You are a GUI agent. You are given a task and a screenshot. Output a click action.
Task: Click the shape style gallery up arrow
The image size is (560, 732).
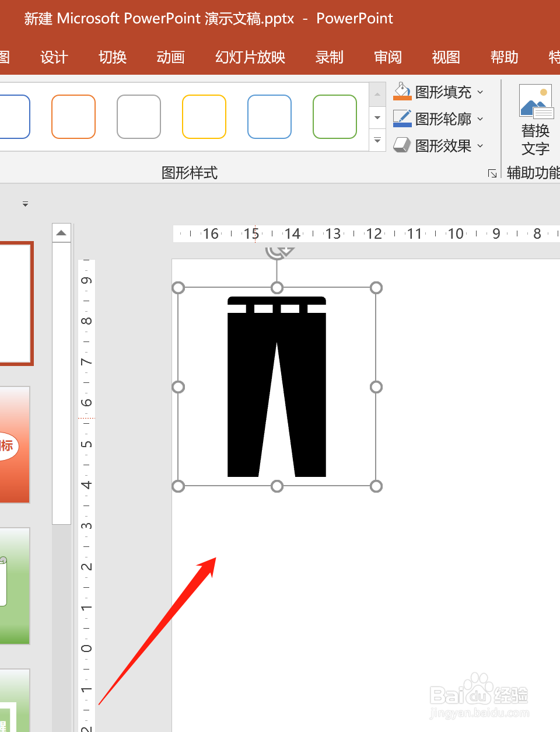tap(377, 93)
